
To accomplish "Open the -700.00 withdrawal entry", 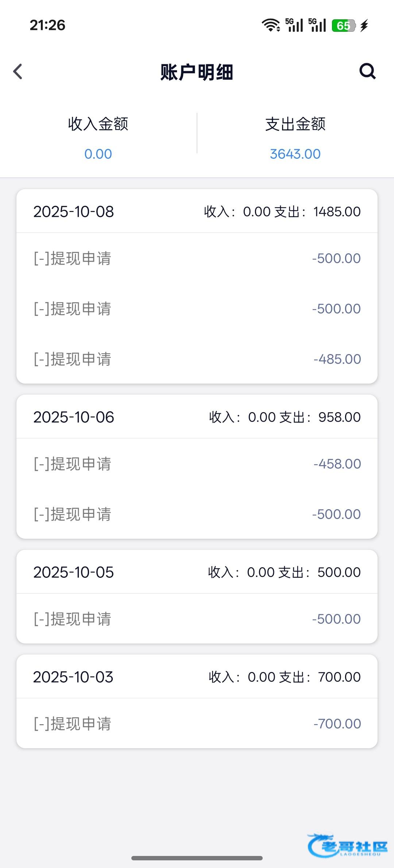I will (197, 723).
